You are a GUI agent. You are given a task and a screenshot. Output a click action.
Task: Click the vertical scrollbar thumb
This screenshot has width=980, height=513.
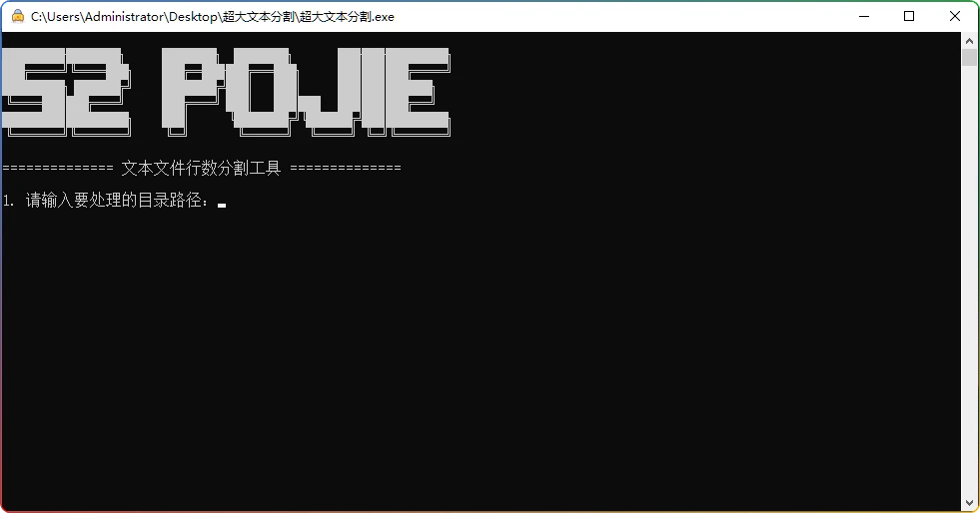click(x=969, y=57)
